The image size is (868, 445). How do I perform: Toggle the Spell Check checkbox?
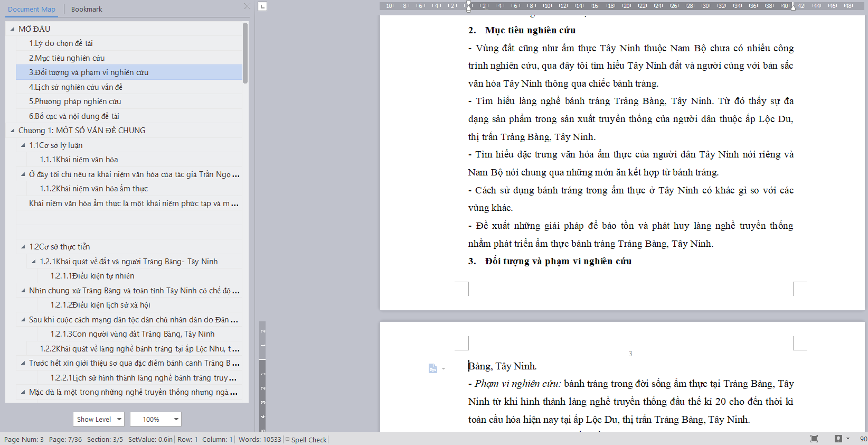(287, 439)
